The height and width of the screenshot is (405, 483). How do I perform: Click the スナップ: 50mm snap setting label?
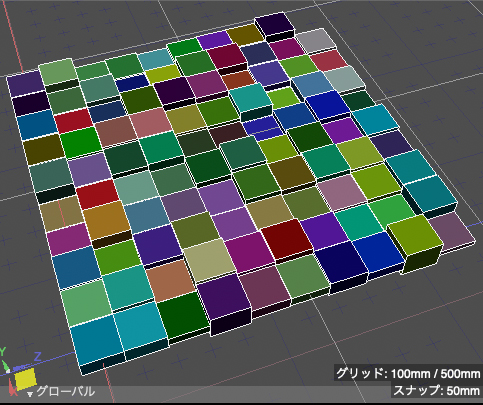point(436,390)
